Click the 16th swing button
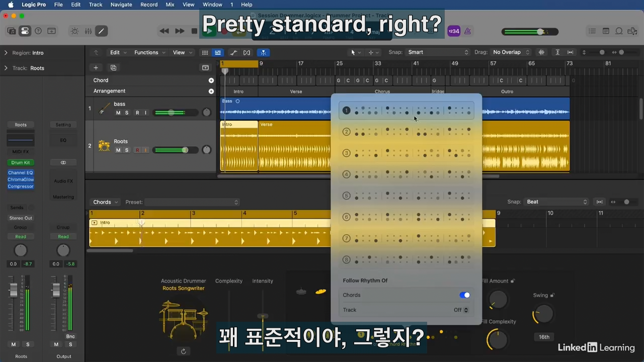Viewport: 644px width, 362px height. [x=544, y=337]
